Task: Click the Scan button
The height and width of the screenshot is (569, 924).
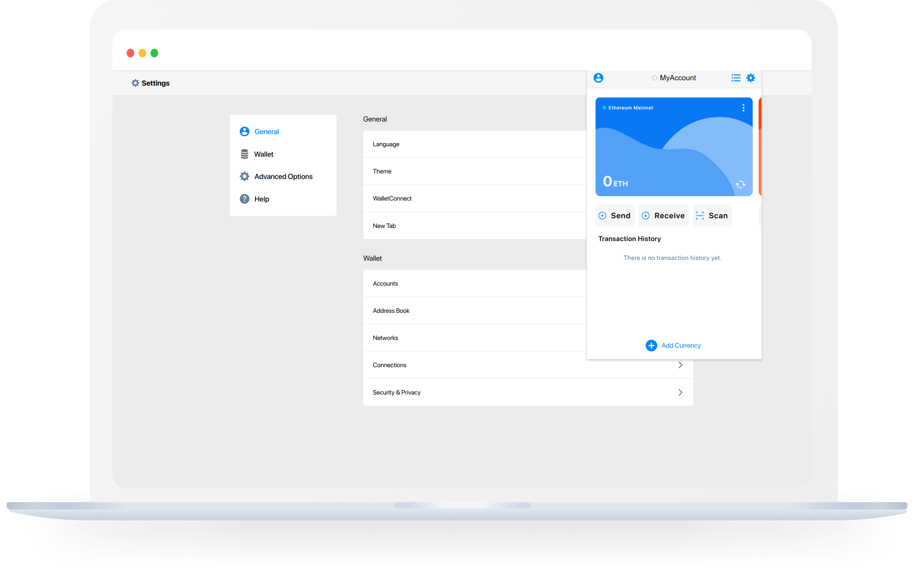Action: pyautogui.click(x=712, y=216)
